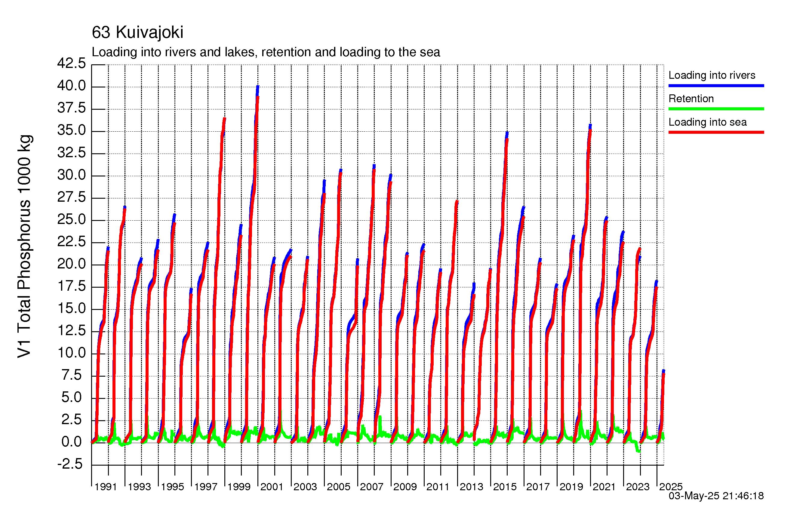Click the y-axis label 'V1 Total Phosphorus 1000 kg'

click(25, 247)
